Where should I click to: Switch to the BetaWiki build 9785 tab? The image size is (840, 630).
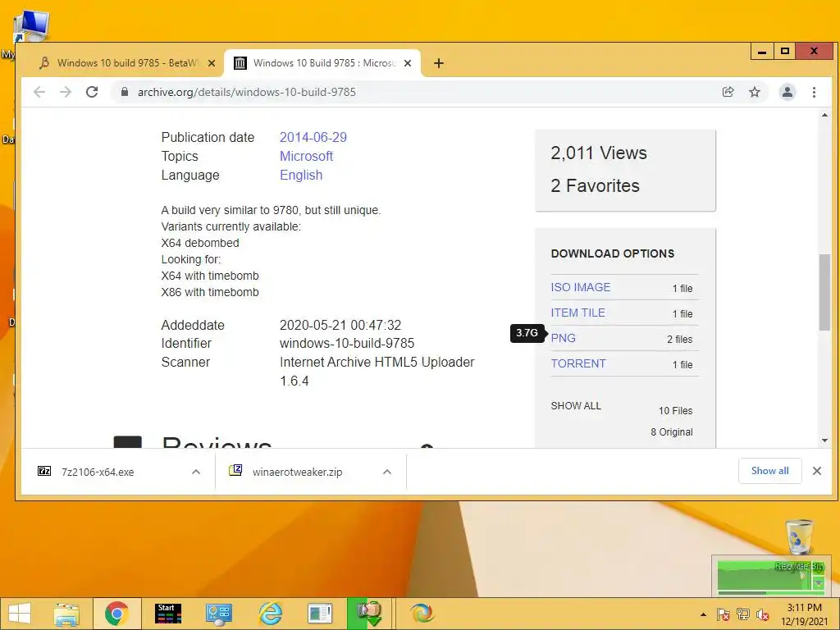tap(127, 63)
